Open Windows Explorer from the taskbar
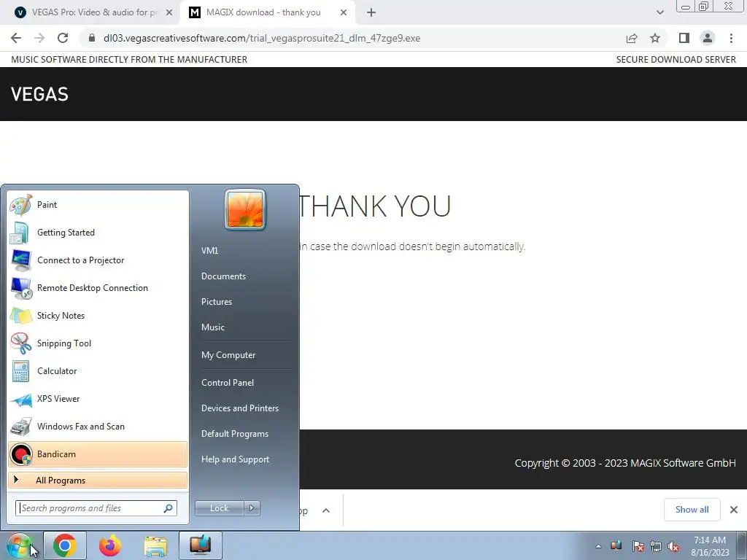This screenshot has height=560, width=747. point(155,545)
